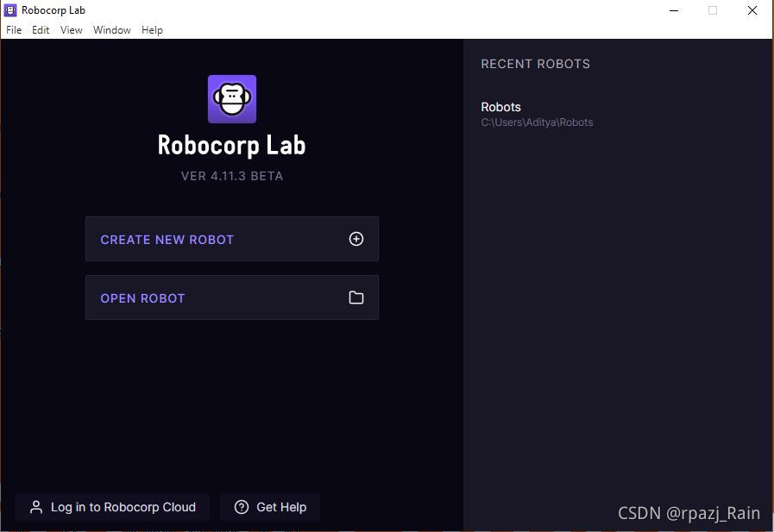The width and height of the screenshot is (774, 532).
Task: Click the path C:\Users\Aditya\Robots
Action: [x=537, y=122]
